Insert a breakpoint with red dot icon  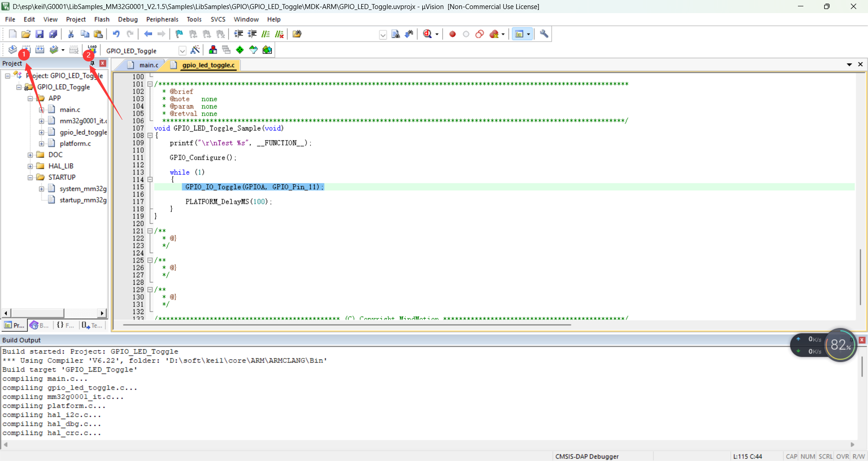point(452,34)
